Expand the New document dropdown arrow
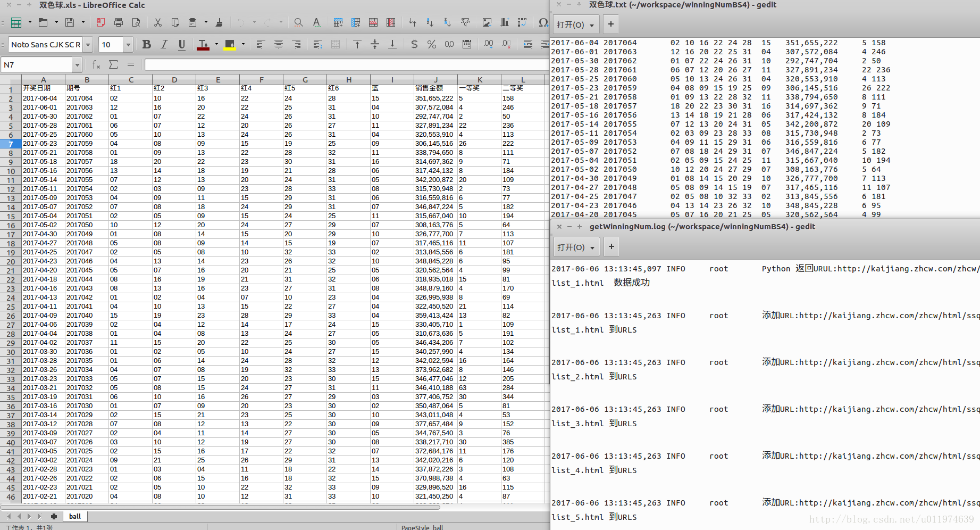 point(30,22)
